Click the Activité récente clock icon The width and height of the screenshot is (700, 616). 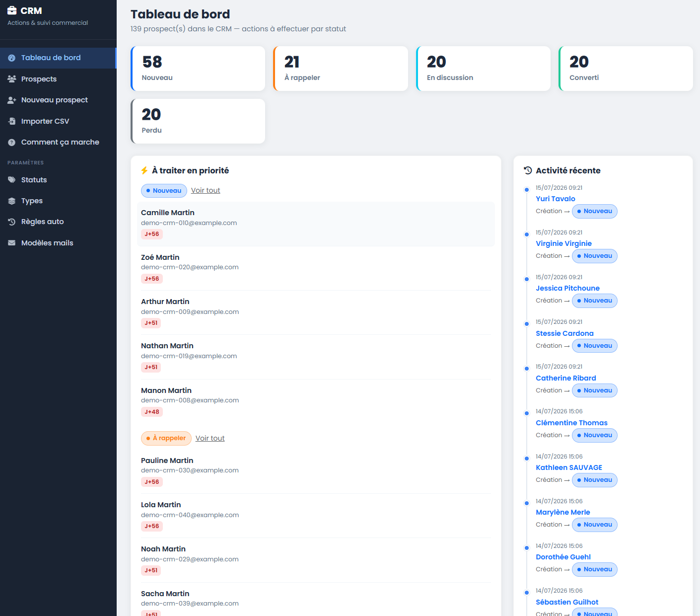pos(528,170)
